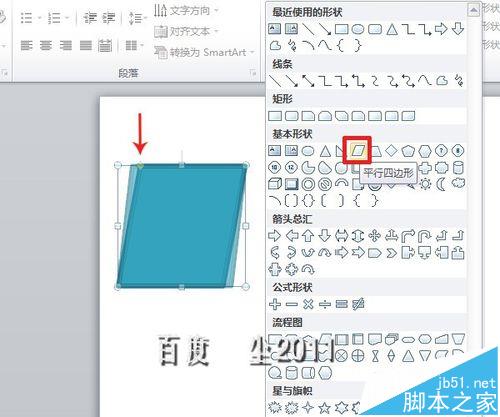The height and width of the screenshot is (417, 500).
Task: Choose the Freeform tool in 线条 section
Action: (442, 80)
